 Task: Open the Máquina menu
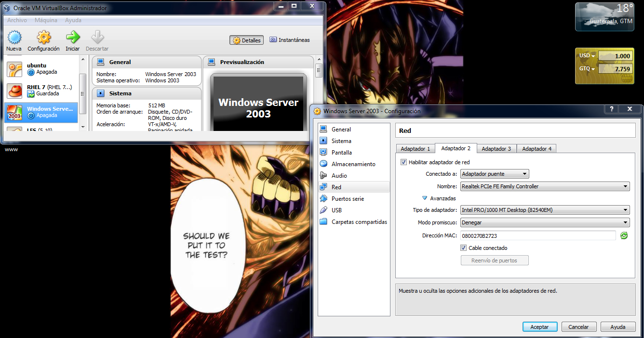coord(46,20)
